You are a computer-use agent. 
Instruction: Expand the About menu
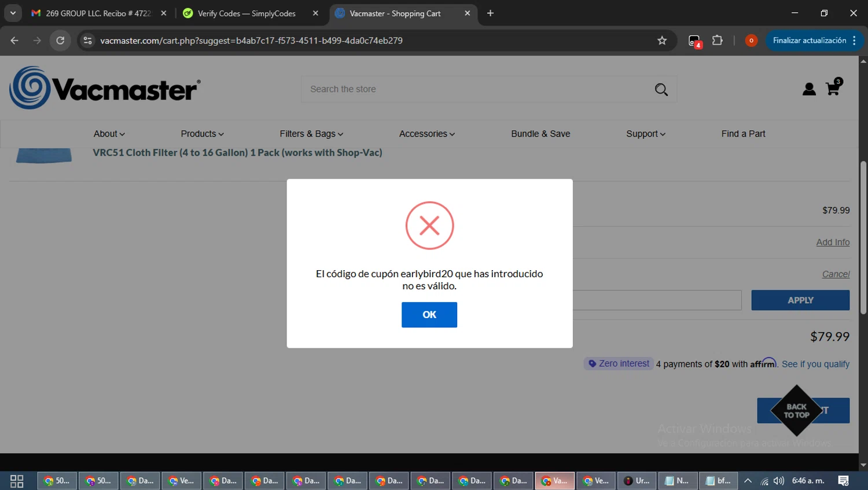click(109, 134)
